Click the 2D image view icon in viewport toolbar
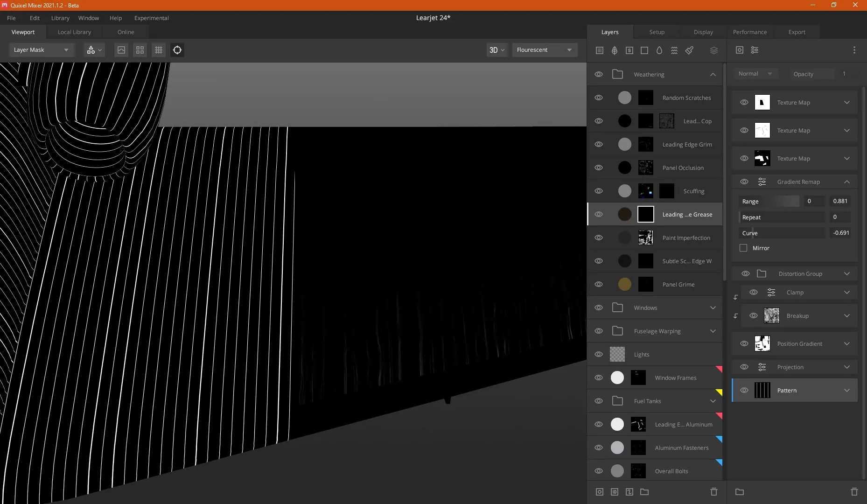 point(121,50)
